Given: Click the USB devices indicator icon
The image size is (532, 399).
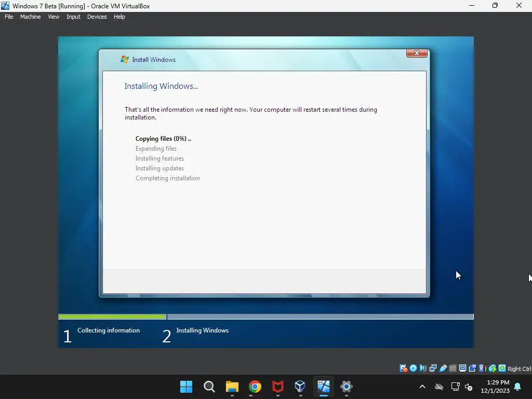Looking at the screenshot, I should tap(443, 368).
